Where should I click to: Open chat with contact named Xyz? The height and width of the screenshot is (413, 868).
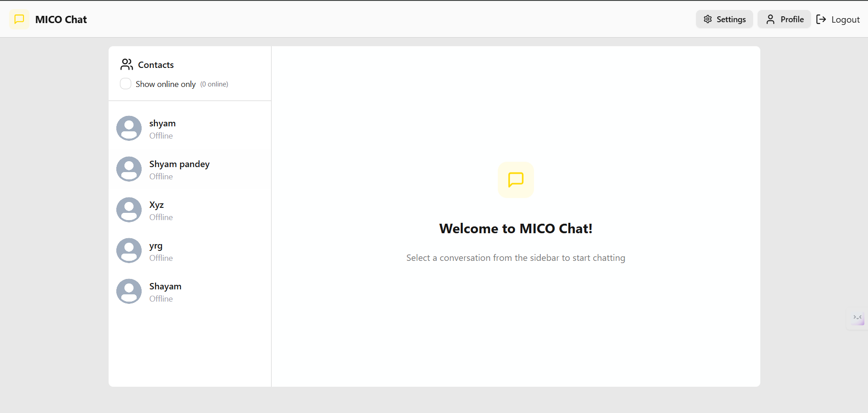coord(157,205)
